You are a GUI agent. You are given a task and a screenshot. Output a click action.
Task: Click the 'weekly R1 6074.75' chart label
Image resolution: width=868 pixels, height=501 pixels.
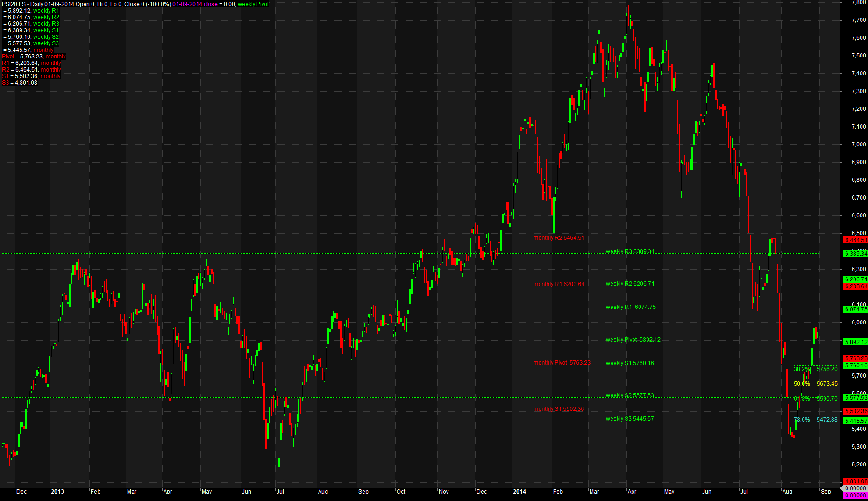pyautogui.click(x=631, y=307)
